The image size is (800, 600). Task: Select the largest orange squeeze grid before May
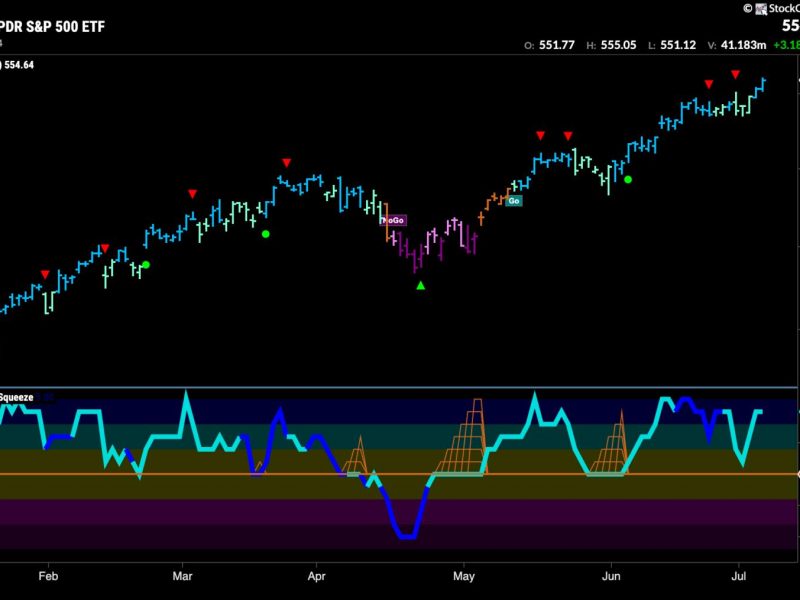[x=461, y=437]
